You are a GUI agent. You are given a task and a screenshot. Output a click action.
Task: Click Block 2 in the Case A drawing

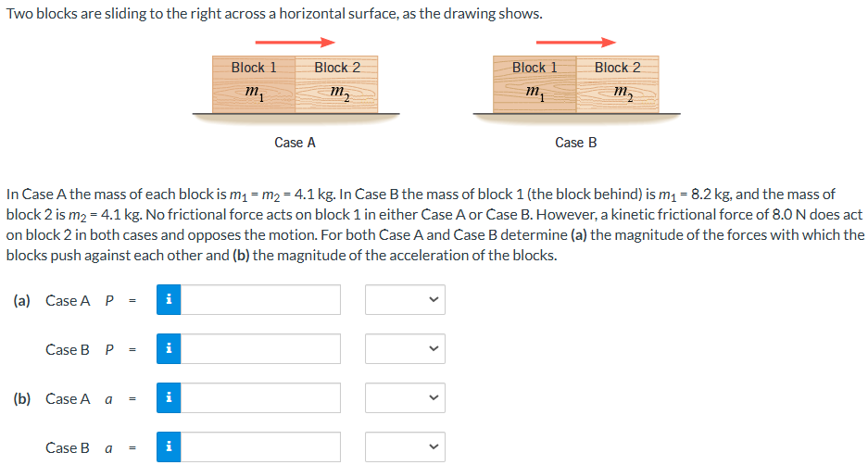pyautogui.click(x=337, y=83)
